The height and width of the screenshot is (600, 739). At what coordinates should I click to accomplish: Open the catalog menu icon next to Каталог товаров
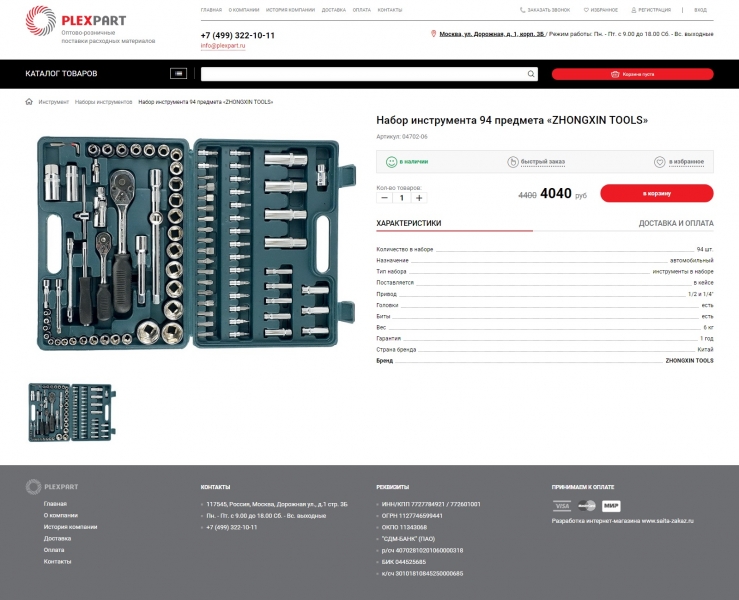[178, 74]
